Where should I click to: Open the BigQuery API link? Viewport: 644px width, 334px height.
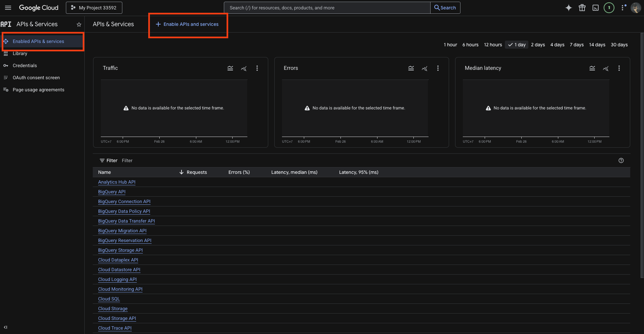[112, 192]
